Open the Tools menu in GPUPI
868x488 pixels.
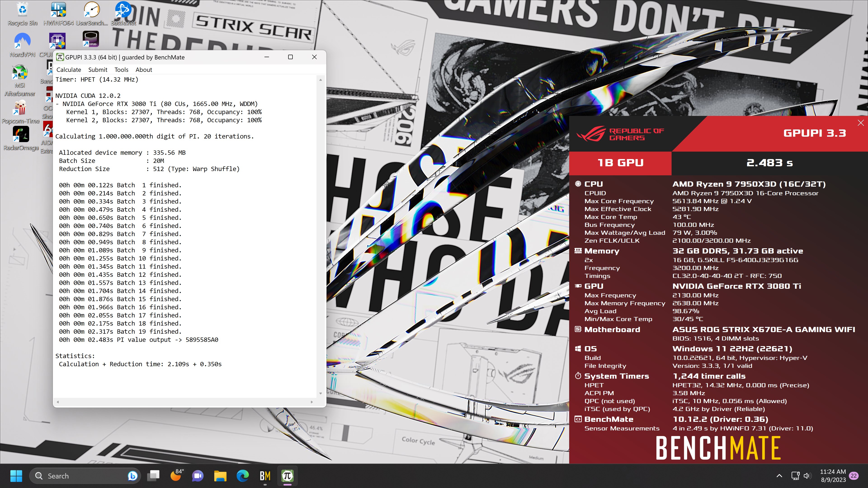coord(121,70)
